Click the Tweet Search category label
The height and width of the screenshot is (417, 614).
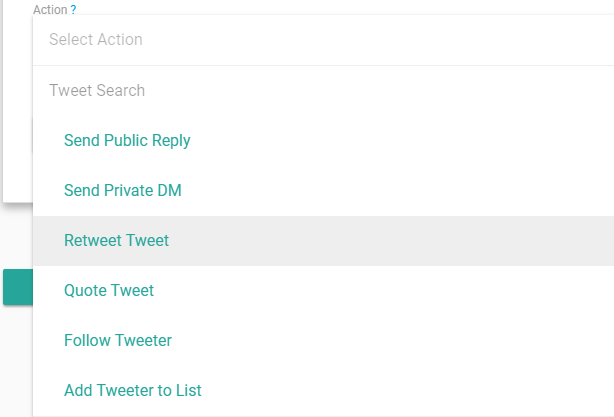97,91
